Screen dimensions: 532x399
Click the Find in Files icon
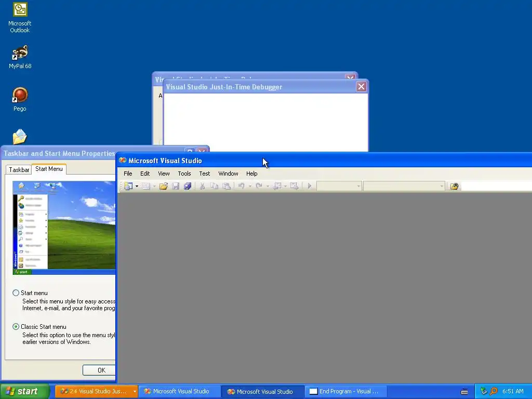click(x=454, y=186)
